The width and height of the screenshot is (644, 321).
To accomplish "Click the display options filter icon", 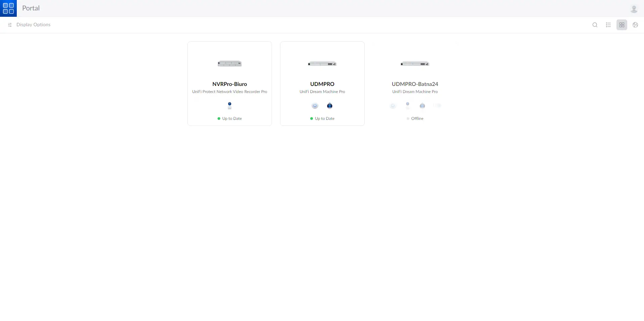I will 9,25.
